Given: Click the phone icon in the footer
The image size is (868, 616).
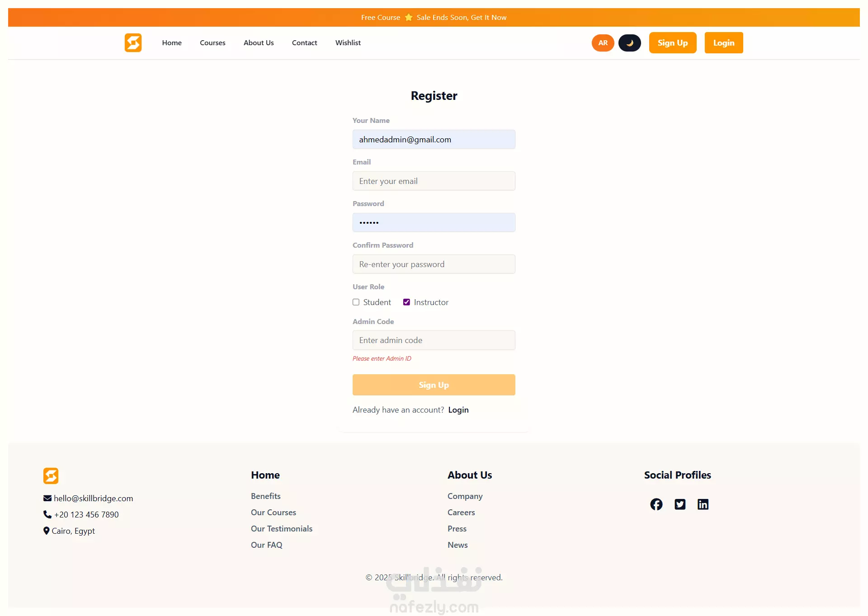Looking at the screenshot, I should point(47,514).
